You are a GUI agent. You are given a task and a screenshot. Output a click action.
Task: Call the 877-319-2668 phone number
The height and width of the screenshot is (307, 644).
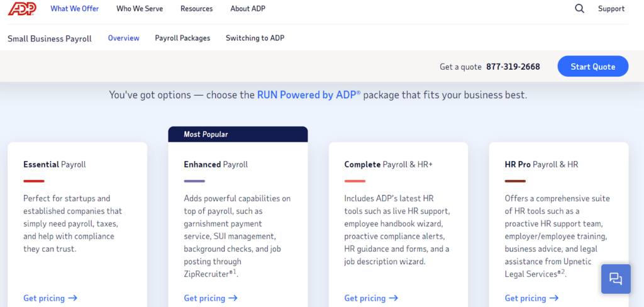[x=513, y=67]
